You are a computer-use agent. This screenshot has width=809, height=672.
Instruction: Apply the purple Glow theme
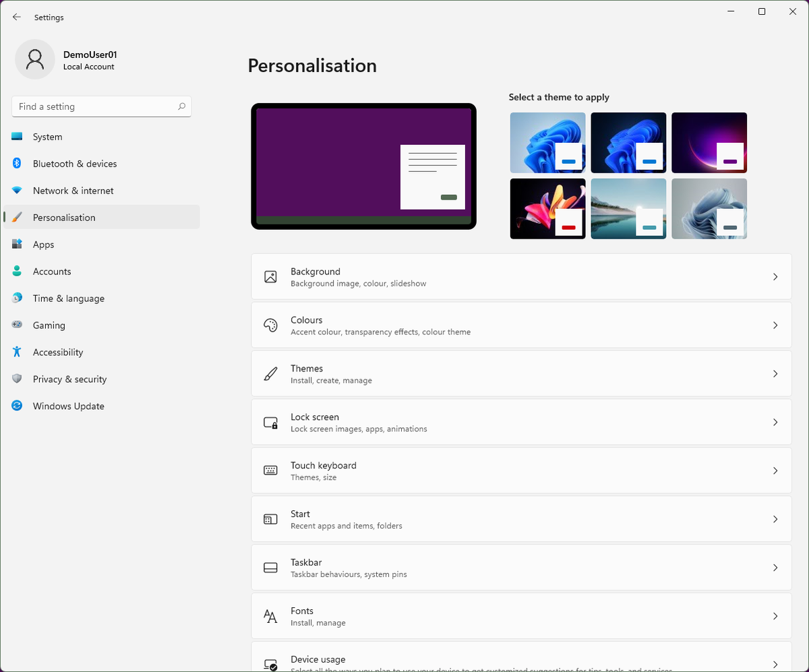pos(709,143)
